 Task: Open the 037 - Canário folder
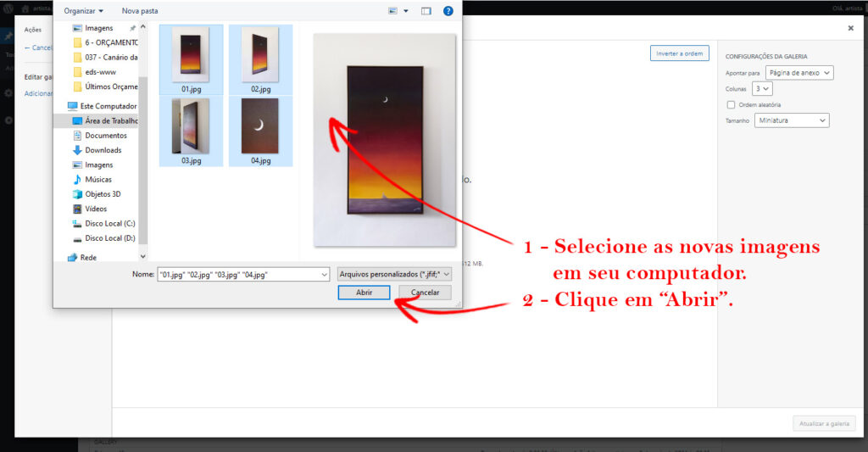click(x=105, y=57)
